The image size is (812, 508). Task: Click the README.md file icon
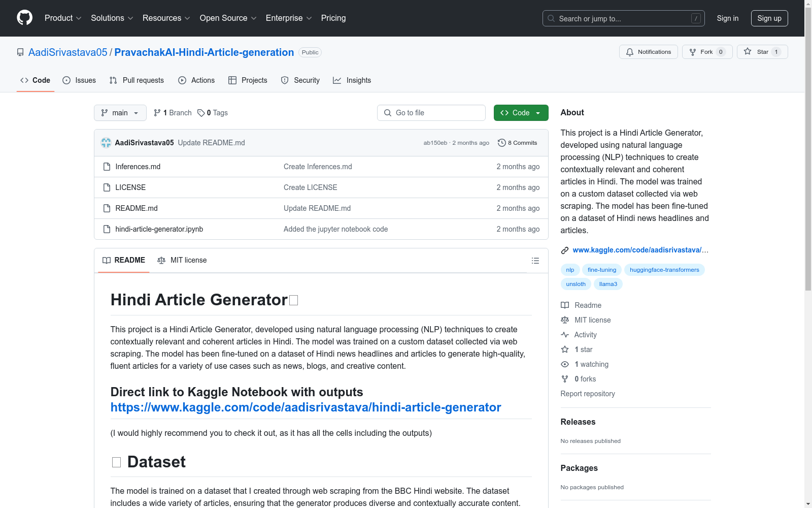tap(107, 208)
